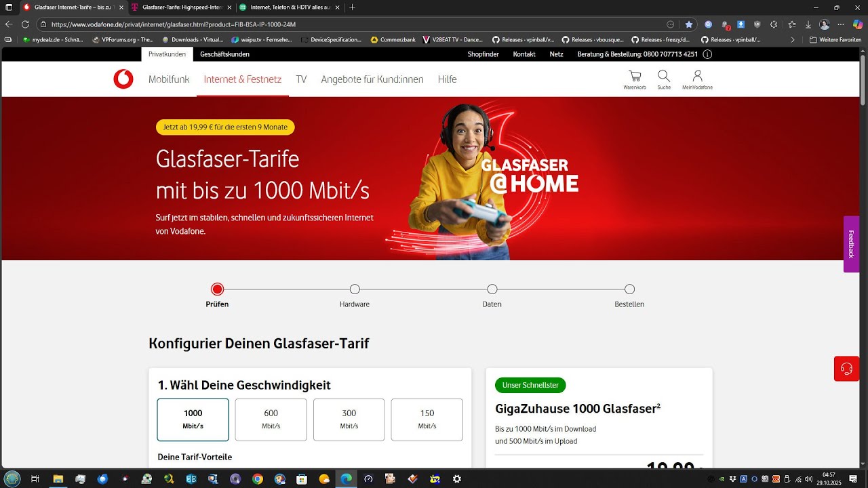868x488 pixels.
Task: Click the yellow 19,99 € promo badge
Action: pyautogui.click(x=225, y=127)
